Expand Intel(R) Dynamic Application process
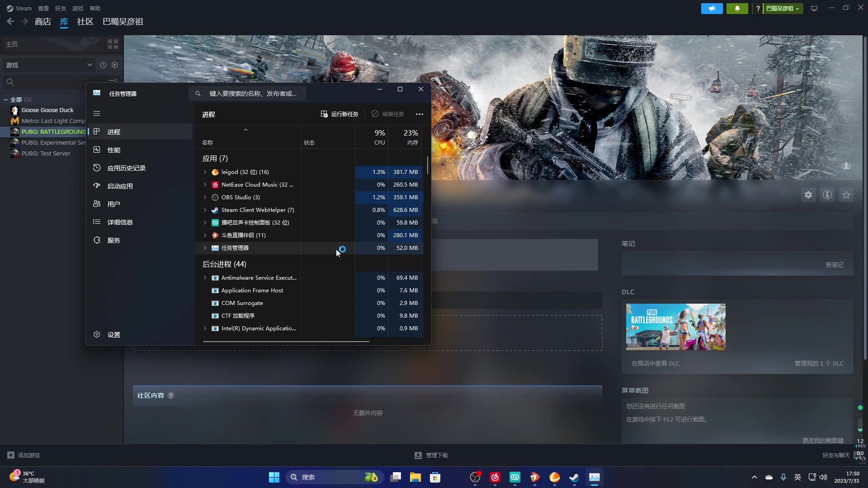This screenshot has height=488, width=868. click(x=205, y=328)
